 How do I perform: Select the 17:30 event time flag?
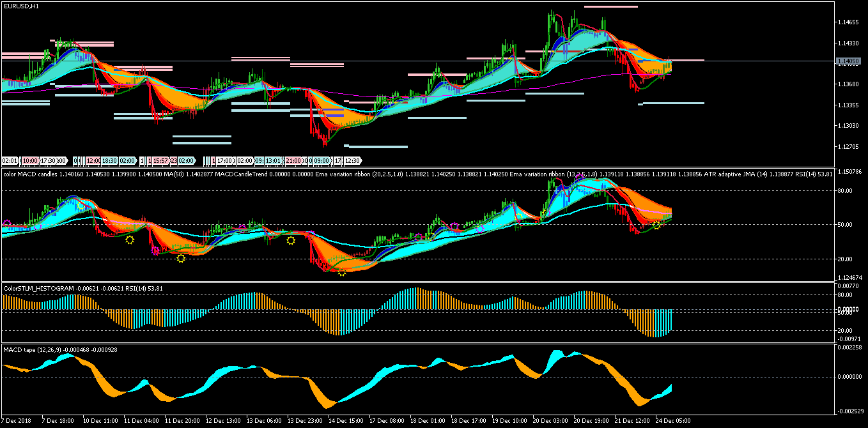[x=48, y=160]
